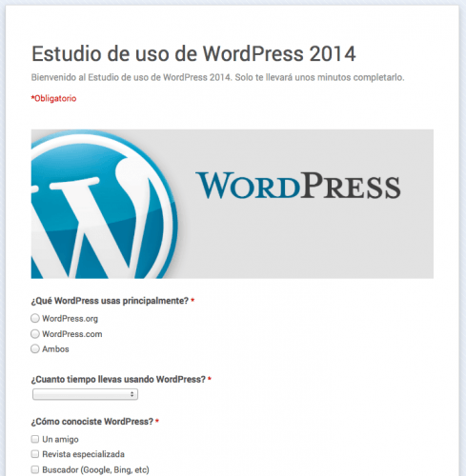Click the WordPress logo banner image
The width and height of the screenshot is (466, 476).
(x=233, y=204)
